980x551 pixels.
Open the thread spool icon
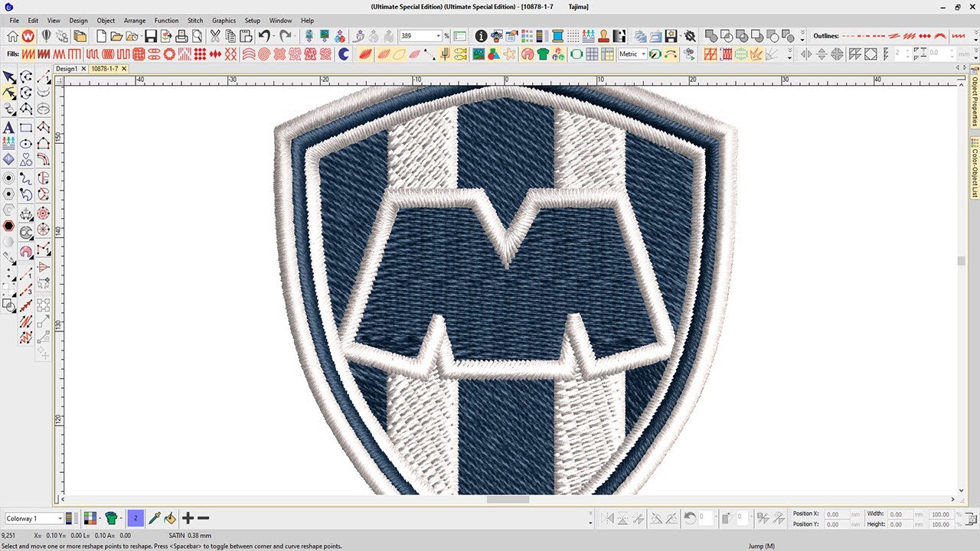(557, 36)
